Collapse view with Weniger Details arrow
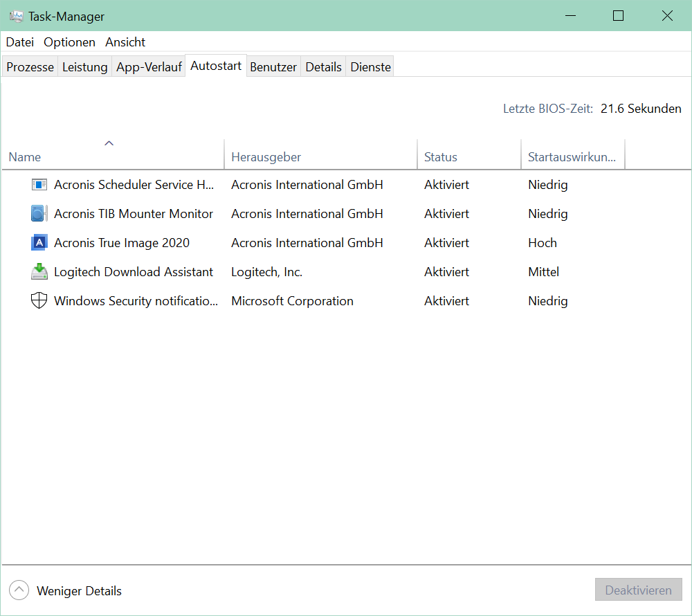Screen dimensions: 692x616 [x=19, y=590]
